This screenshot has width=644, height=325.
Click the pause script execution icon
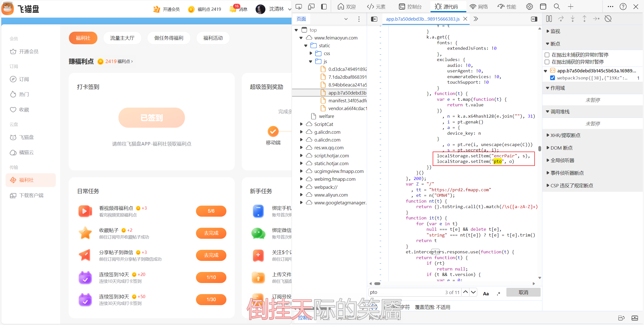[x=549, y=19]
